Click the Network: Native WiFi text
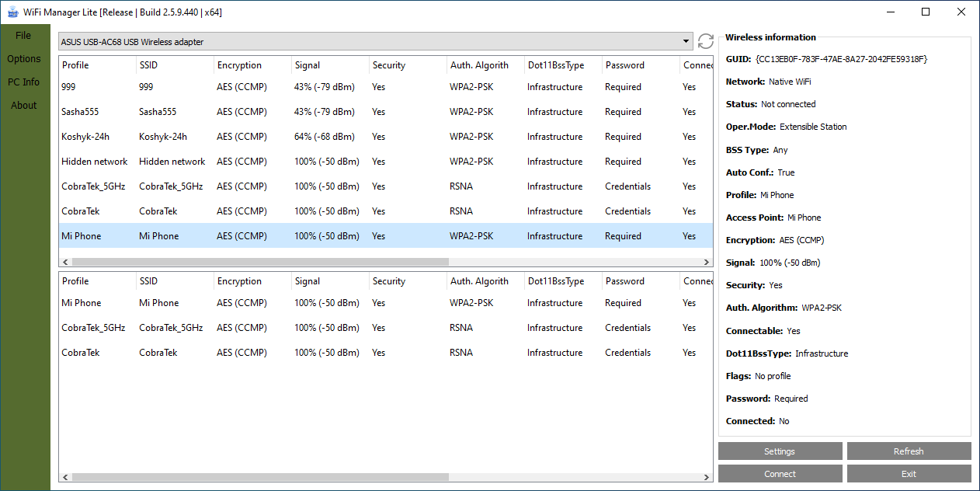Viewport: 980px width, 491px height. 768,82
